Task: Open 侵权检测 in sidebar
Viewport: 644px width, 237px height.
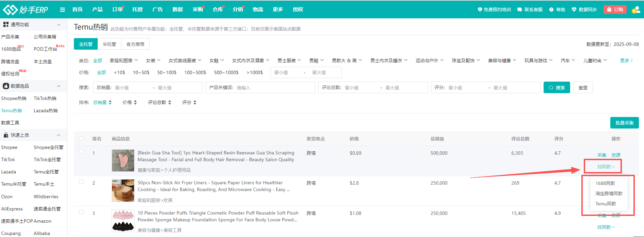Action: coord(10,73)
